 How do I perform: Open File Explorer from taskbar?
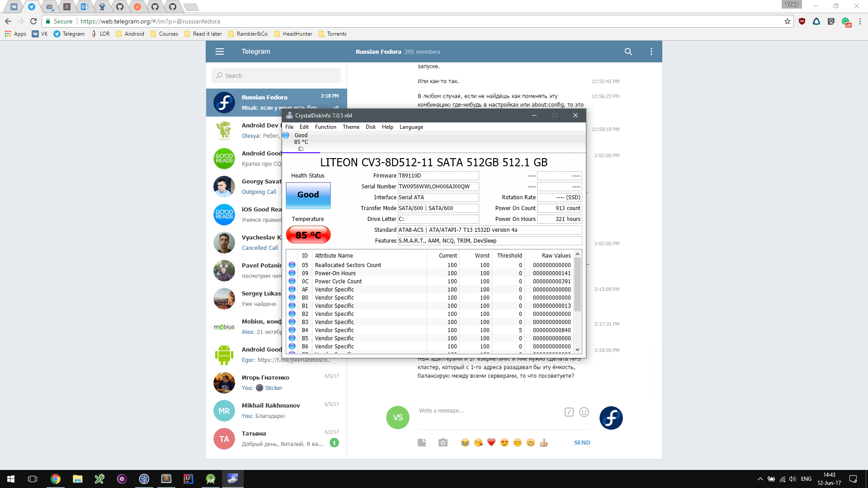pos(78,479)
